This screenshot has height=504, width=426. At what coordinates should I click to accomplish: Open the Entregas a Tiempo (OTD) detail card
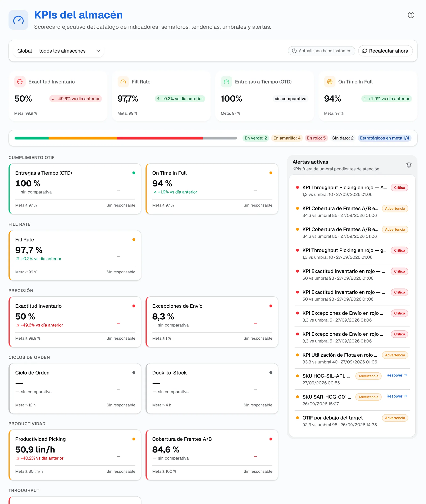click(75, 189)
